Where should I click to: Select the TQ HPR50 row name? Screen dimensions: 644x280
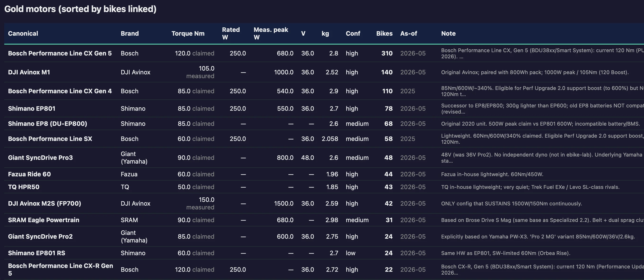click(x=24, y=187)
